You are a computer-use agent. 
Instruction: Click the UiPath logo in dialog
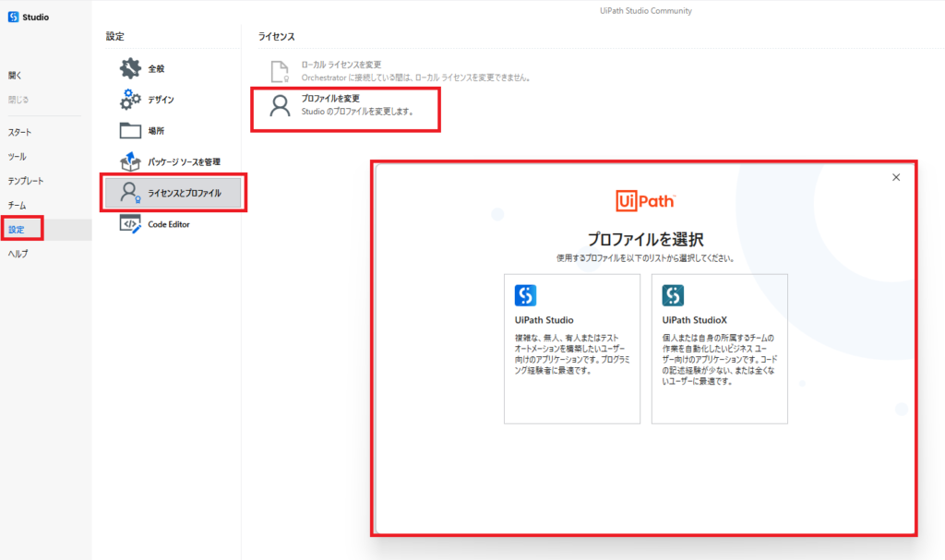tap(645, 201)
